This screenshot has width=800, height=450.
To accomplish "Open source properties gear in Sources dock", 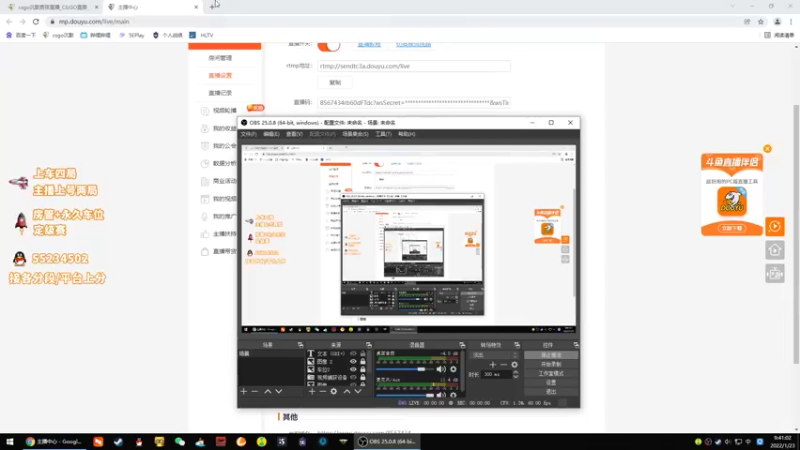I will pyautogui.click(x=334, y=391).
